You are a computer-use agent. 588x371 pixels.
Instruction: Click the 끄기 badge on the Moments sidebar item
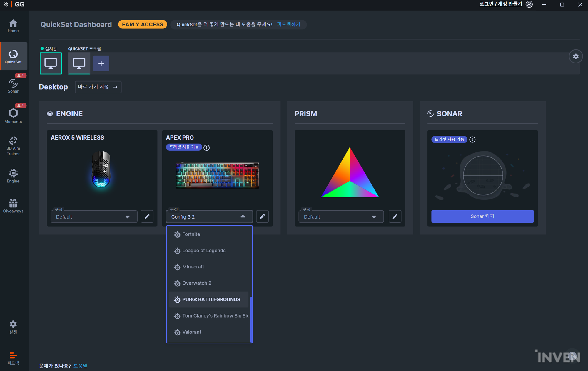[x=21, y=105]
